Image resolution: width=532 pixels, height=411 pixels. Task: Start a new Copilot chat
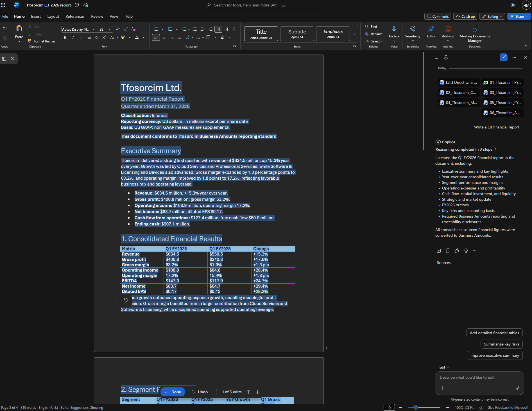pos(503,57)
